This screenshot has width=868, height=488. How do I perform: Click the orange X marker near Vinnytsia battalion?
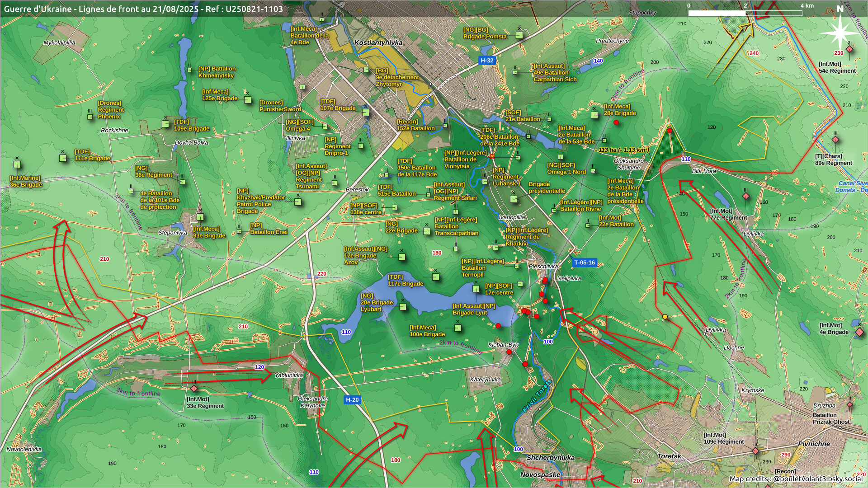(x=492, y=156)
